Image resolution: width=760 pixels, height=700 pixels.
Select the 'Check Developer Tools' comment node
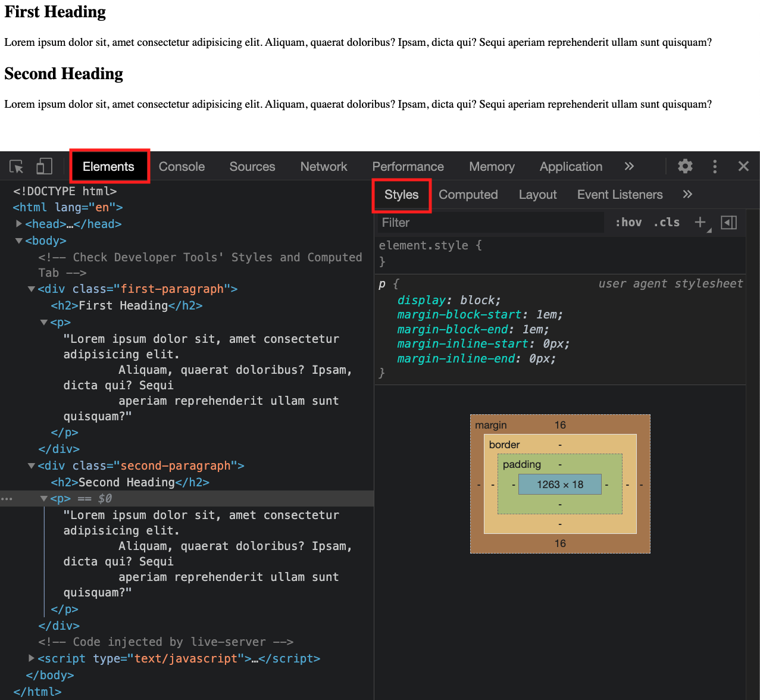(x=200, y=265)
